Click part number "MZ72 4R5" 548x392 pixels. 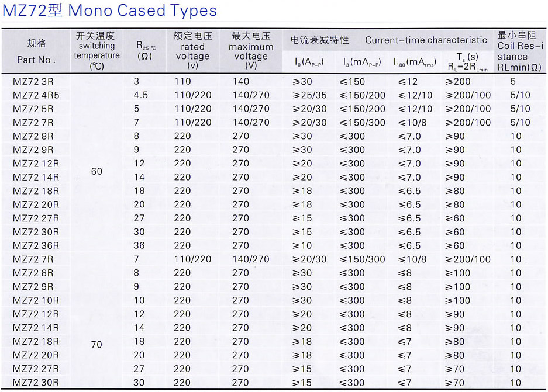tap(36, 95)
